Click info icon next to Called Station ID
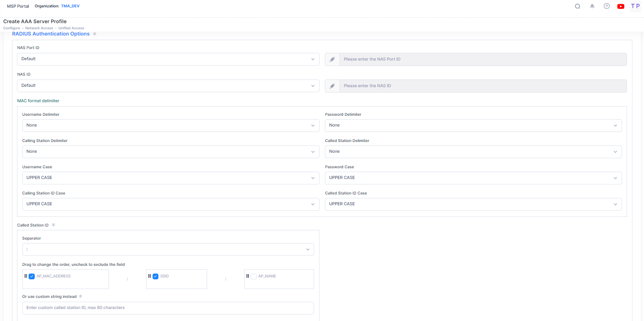This screenshot has height=321, width=644. pos(53,225)
